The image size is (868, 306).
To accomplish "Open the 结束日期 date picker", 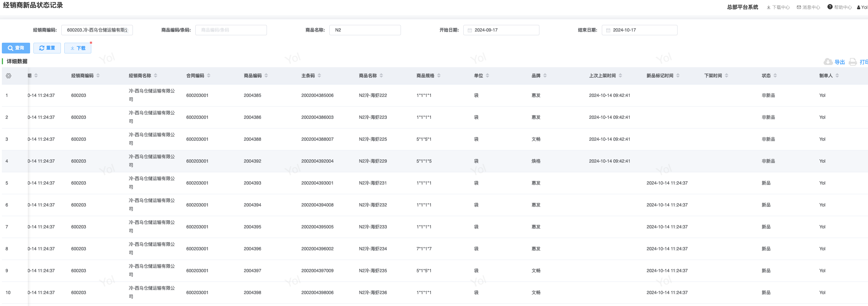I will tap(639, 30).
